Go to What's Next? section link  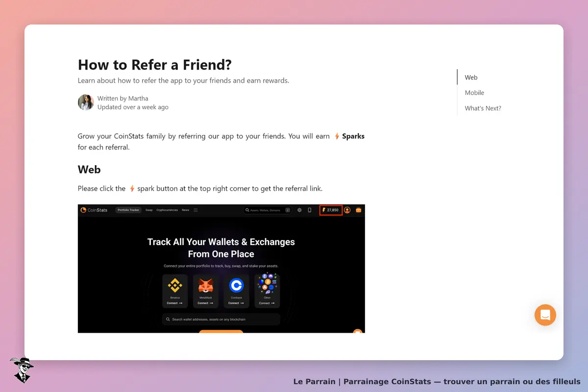483,108
